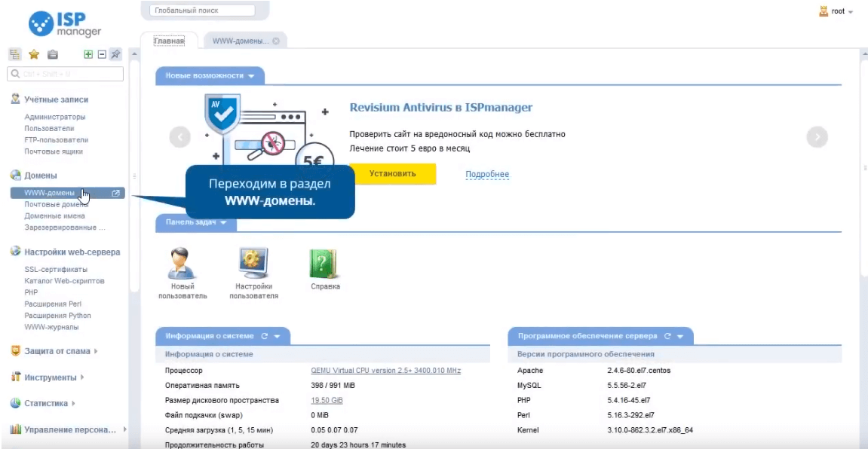Click the Настройки web-сервера icon
Viewport: 868px width, 449px height.
[x=16, y=252]
